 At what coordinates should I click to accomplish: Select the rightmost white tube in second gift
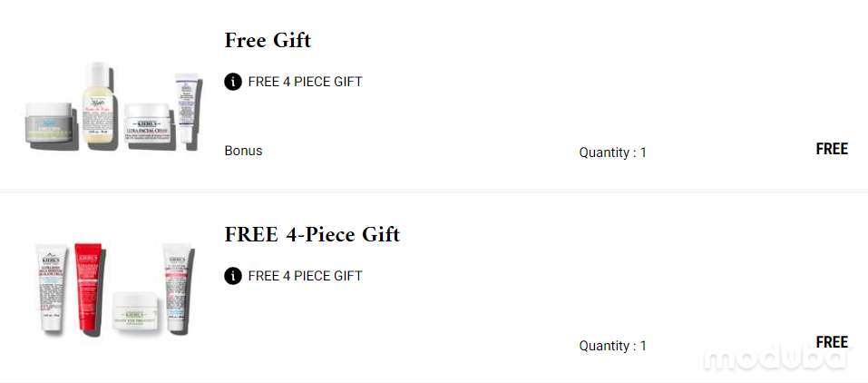point(176,288)
